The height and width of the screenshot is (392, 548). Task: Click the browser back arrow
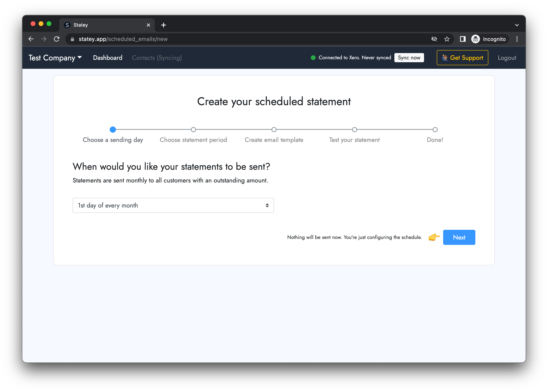[x=31, y=39]
